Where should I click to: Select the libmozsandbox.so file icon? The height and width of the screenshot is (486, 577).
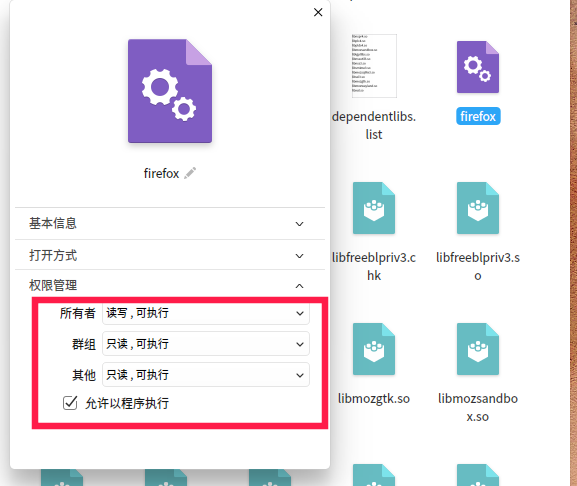(x=478, y=349)
